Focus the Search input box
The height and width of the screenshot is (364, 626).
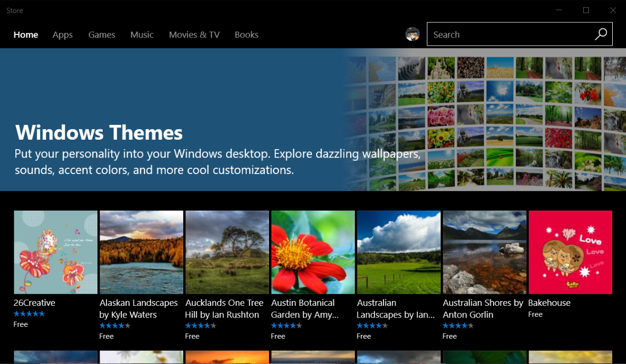click(x=520, y=34)
